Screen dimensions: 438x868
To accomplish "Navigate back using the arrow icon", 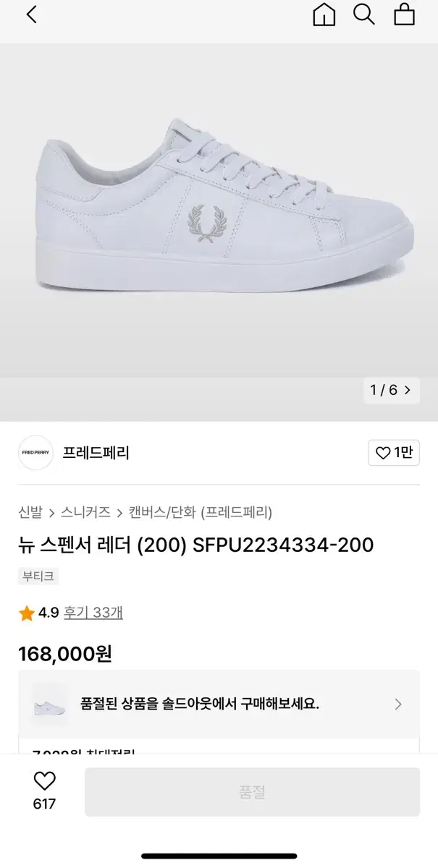I will [29, 16].
